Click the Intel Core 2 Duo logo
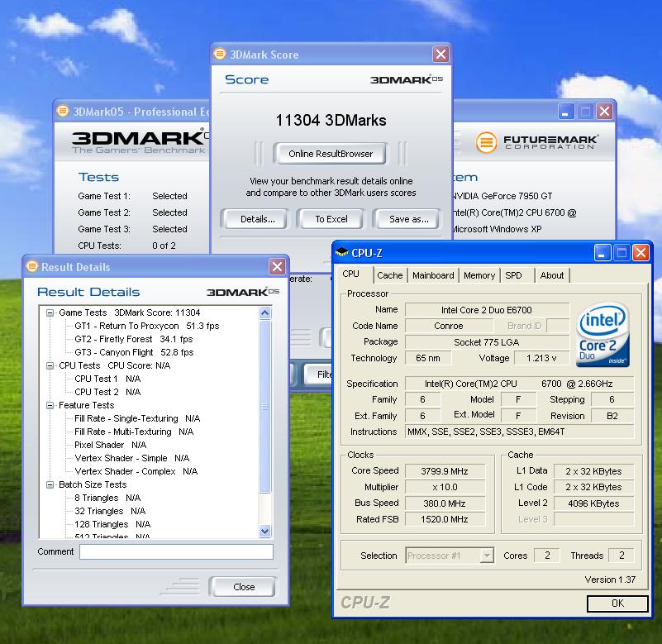The image size is (662, 644). tap(602, 335)
